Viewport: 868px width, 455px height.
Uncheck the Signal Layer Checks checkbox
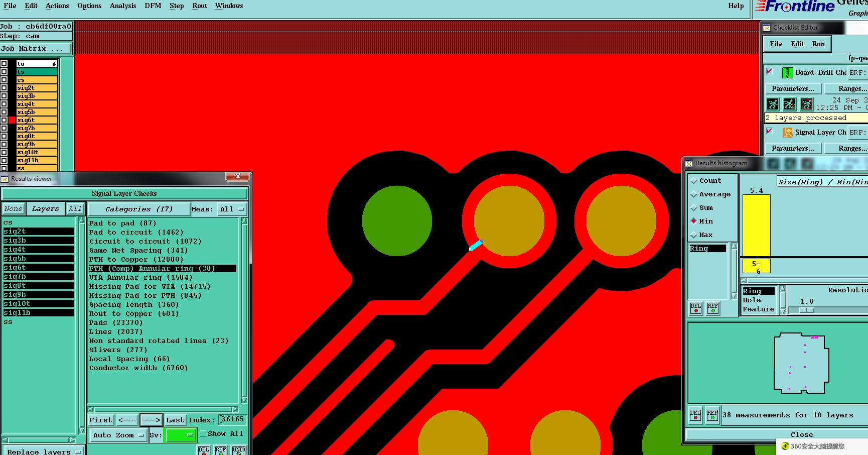click(x=769, y=131)
